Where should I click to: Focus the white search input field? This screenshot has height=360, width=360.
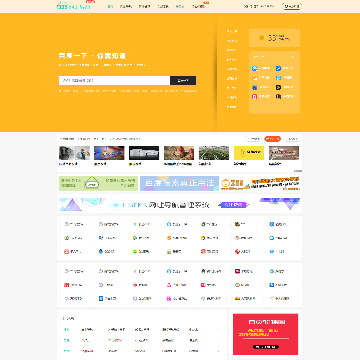(x=114, y=80)
